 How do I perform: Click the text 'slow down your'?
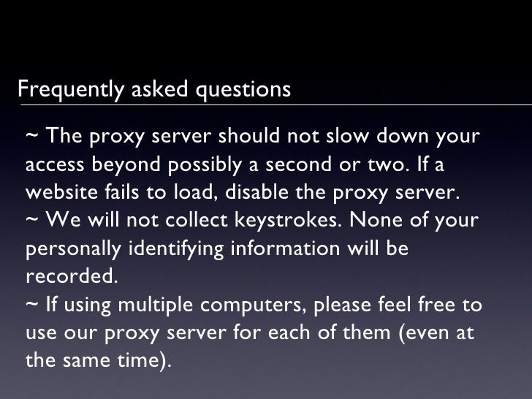pos(403,136)
